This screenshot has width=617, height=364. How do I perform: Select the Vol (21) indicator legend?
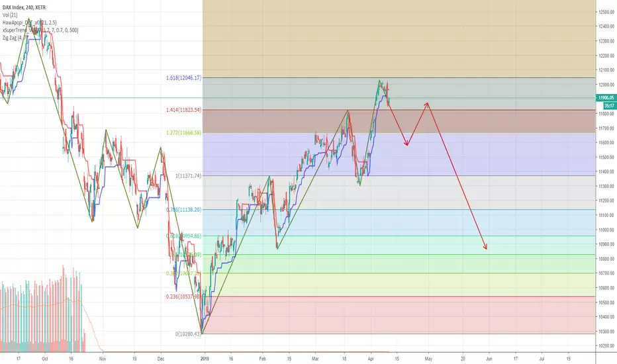[x=10, y=15]
